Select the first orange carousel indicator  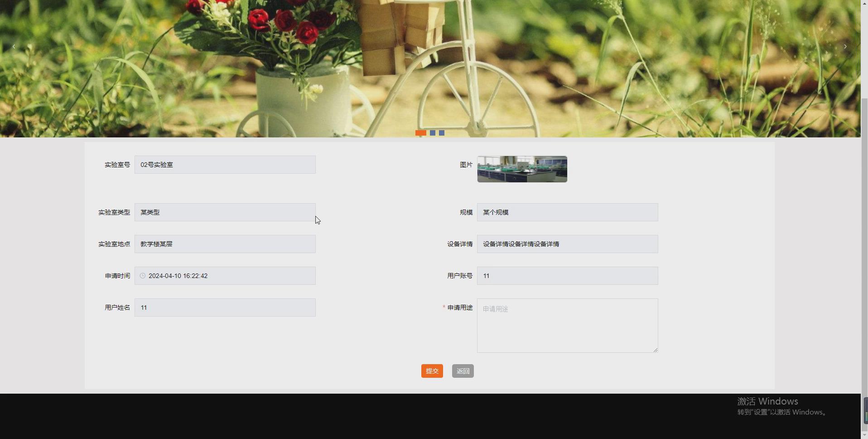click(420, 132)
